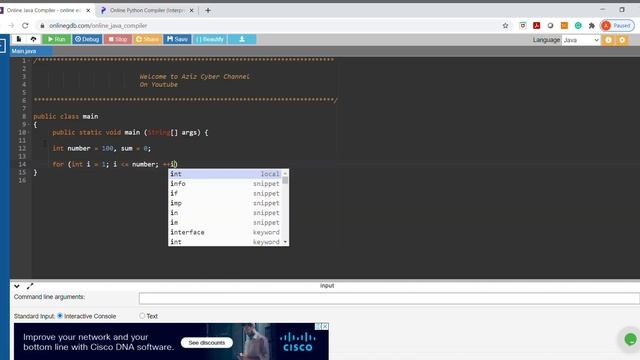Click the grey circle extension icon
The height and width of the screenshot is (360, 640).
point(550,26)
